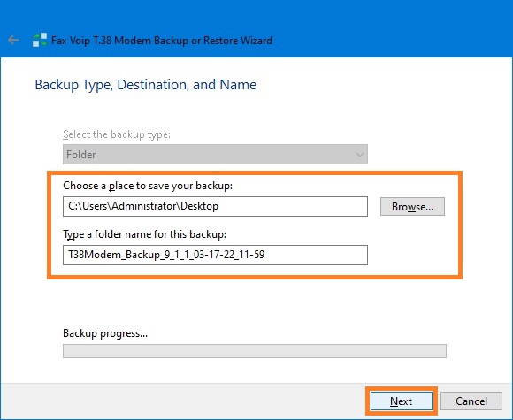The height and width of the screenshot is (420, 513).
Task: Click the wizard window title text
Action: pos(162,41)
